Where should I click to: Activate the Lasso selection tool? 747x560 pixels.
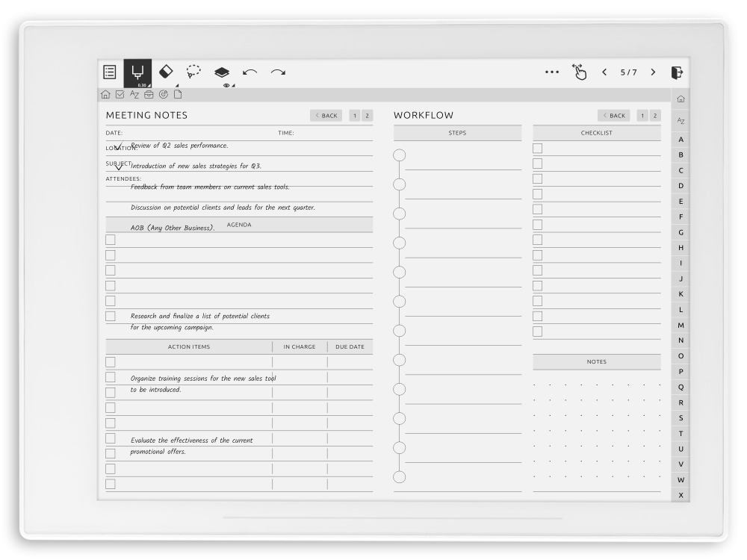coord(193,71)
